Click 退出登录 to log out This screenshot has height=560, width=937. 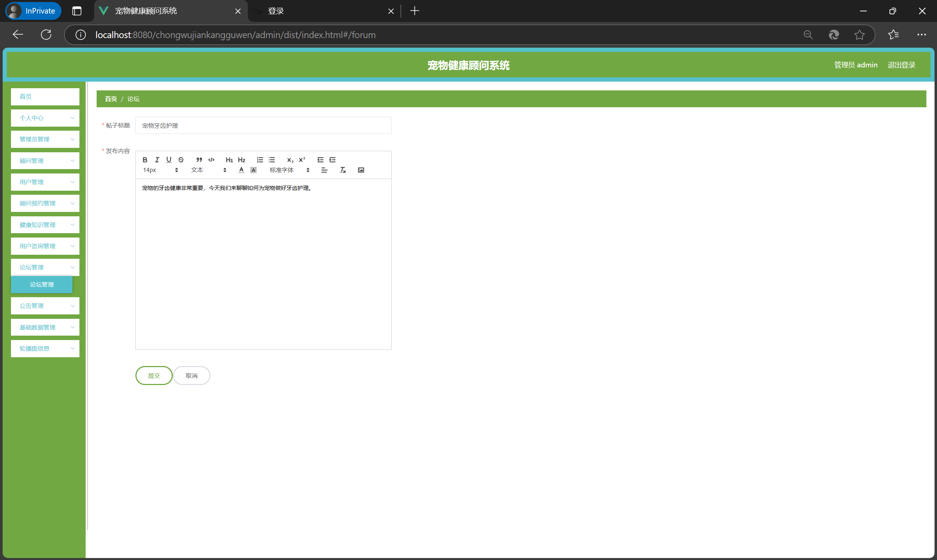click(x=901, y=65)
